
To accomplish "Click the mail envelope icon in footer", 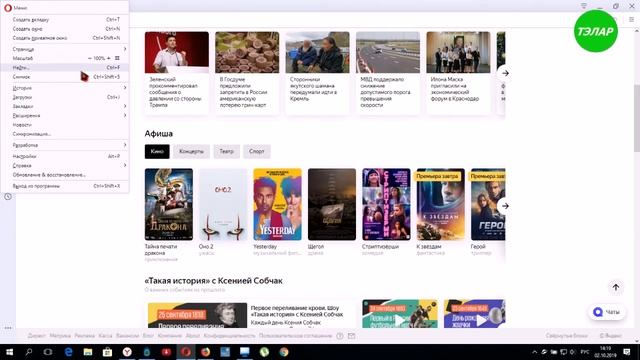I will pyautogui.click(x=351, y=336).
